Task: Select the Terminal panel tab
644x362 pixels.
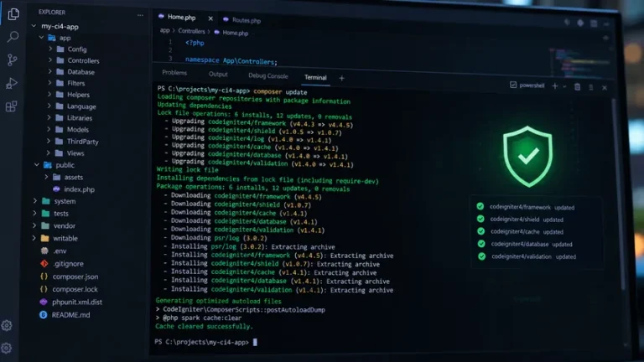Action: [315, 78]
